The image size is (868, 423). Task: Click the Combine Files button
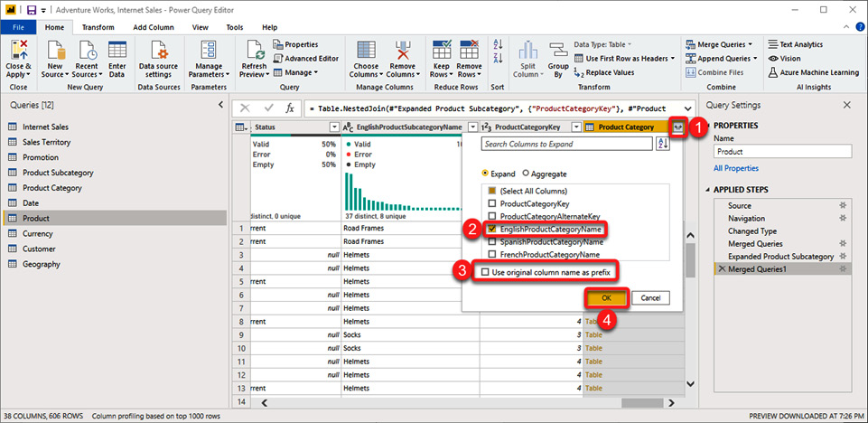714,72
